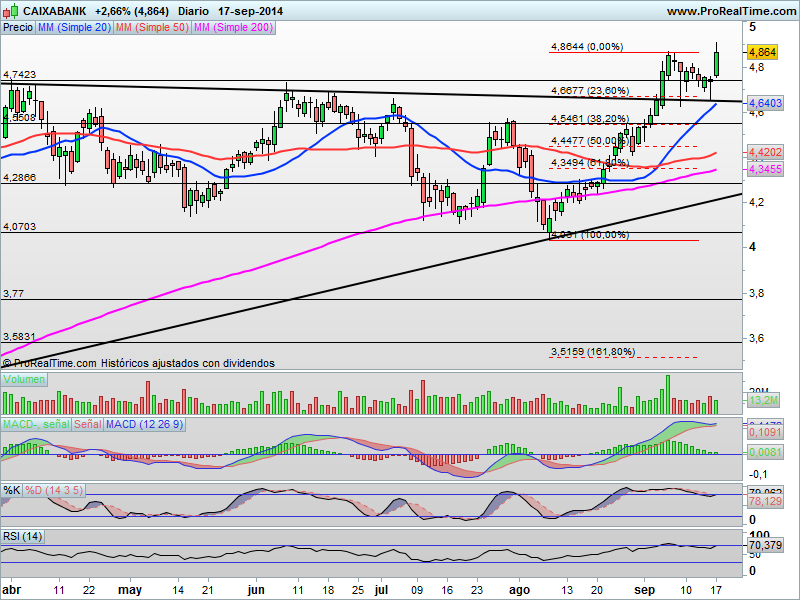The width and height of the screenshot is (800, 600).
Task: Click the Señal label in MACD panel
Action: pyautogui.click(x=87, y=424)
